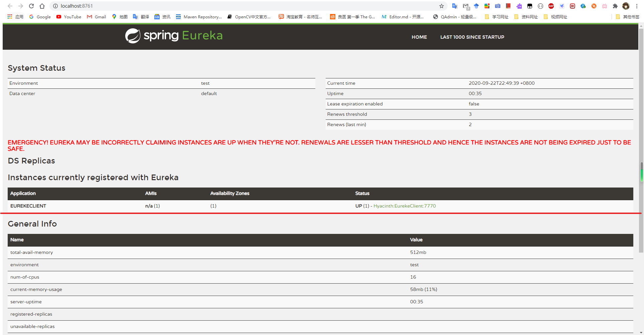This screenshot has height=335, width=644.
Task: Open the OpenCV中文官方 bookmark
Action: coord(249,17)
